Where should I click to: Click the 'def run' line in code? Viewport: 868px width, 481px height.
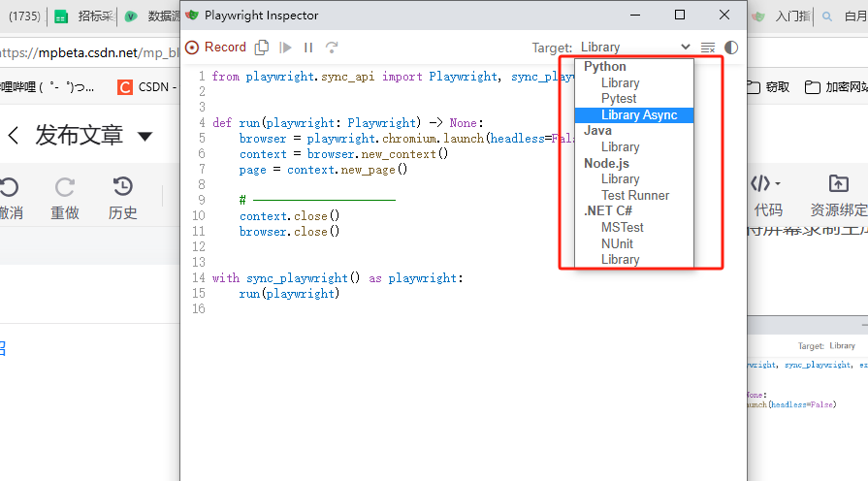(x=347, y=123)
